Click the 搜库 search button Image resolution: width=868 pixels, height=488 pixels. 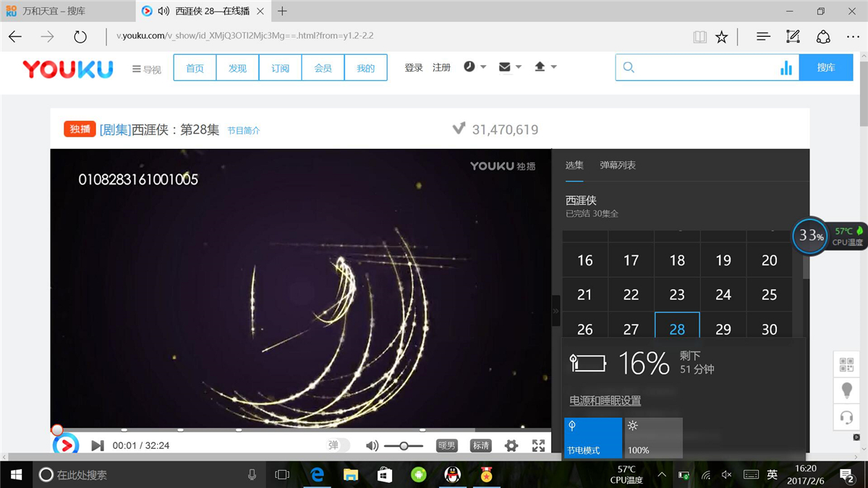(825, 67)
